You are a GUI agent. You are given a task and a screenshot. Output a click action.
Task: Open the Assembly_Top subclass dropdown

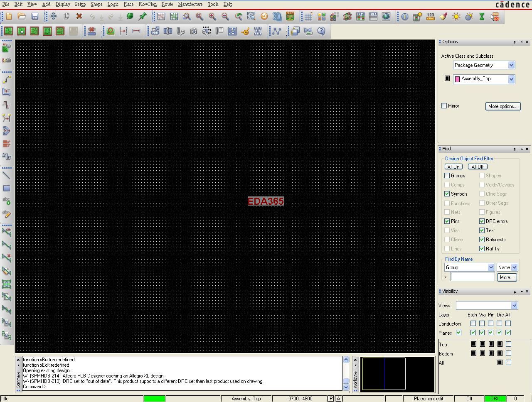point(511,79)
